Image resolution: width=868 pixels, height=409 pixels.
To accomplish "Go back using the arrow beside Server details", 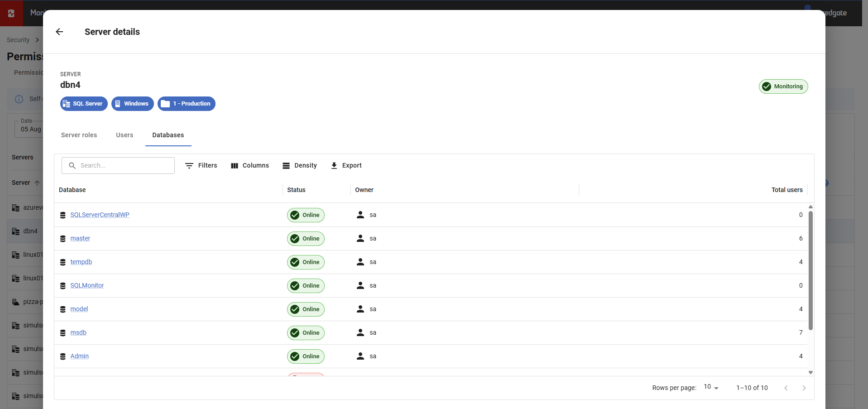I will point(59,32).
